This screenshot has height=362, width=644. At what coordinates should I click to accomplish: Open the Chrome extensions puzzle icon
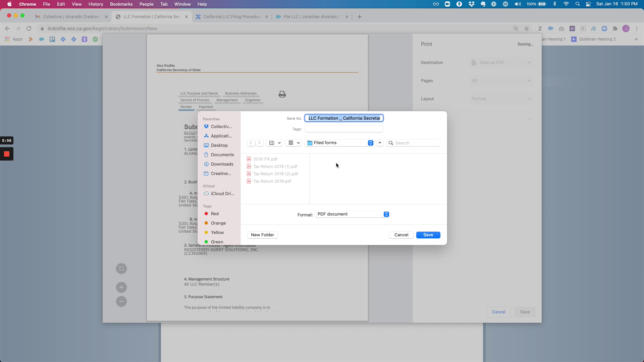tap(615, 28)
